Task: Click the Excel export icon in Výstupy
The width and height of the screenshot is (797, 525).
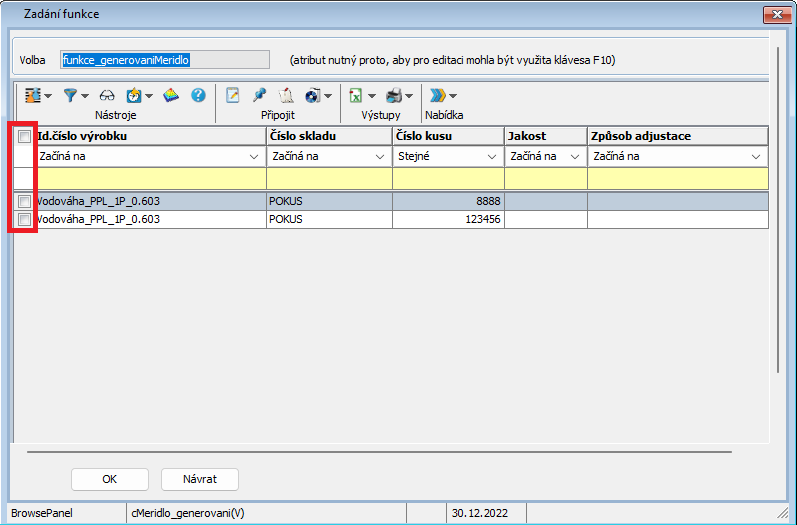Action: (355, 96)
